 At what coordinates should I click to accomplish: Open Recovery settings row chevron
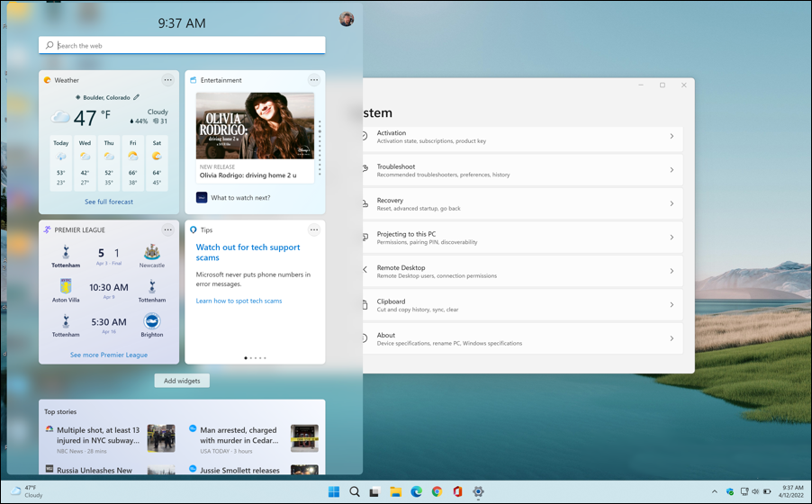[672, 203]
